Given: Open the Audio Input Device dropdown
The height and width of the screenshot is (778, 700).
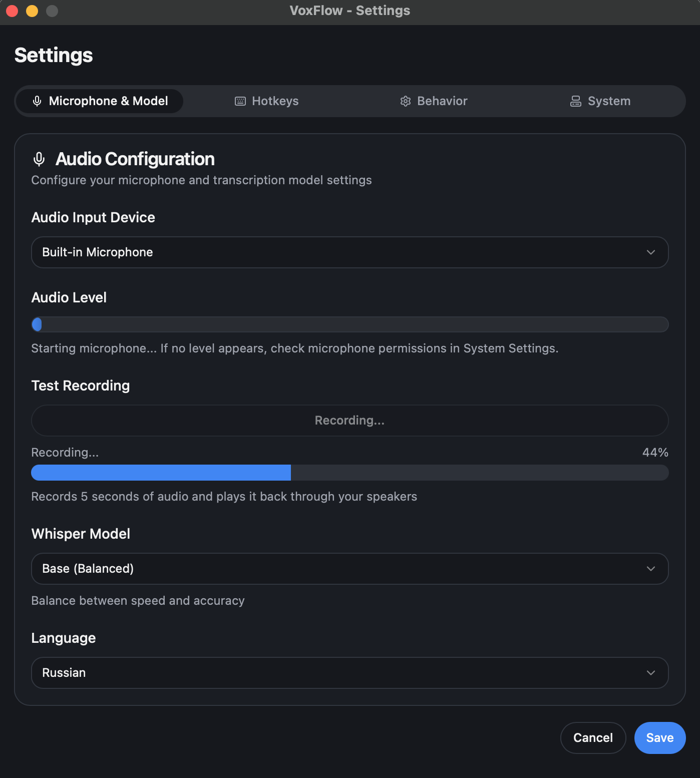Looking at the screenshot, I should click(349, 252).
